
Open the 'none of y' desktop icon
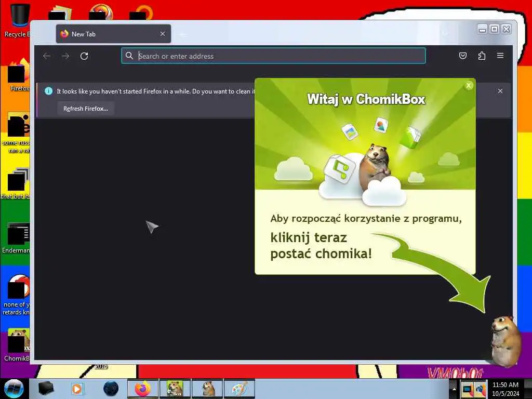point(16,295)
